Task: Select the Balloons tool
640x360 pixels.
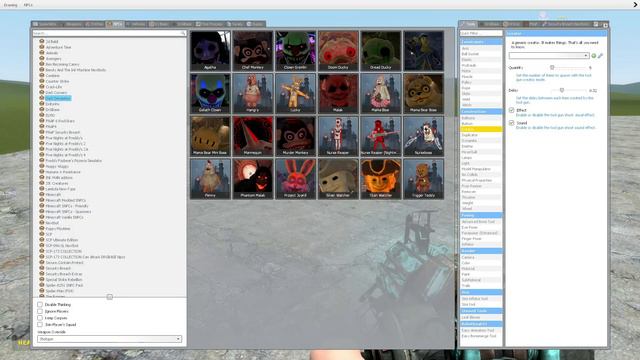Action: point(481,118)
